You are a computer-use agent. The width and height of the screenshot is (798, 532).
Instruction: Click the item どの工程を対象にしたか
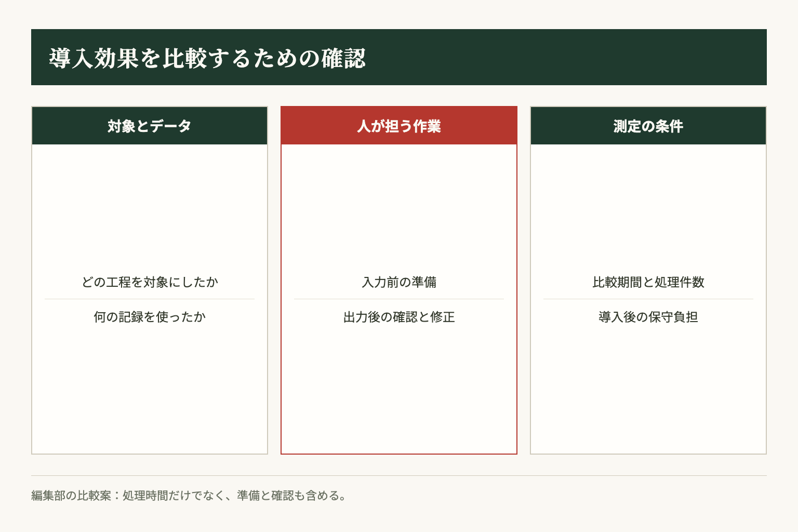coord(150,282)
